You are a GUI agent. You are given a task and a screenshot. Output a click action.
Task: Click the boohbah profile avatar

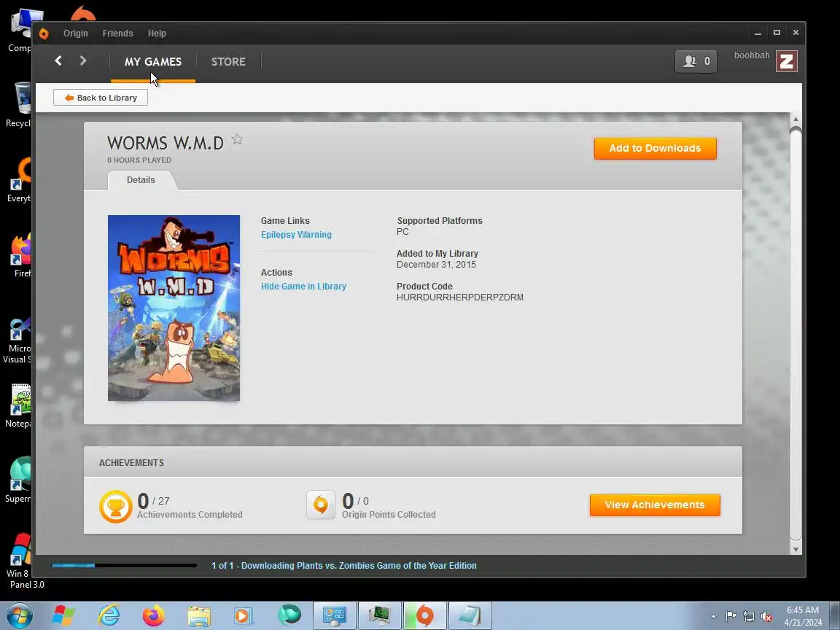[x=787, y=61]
